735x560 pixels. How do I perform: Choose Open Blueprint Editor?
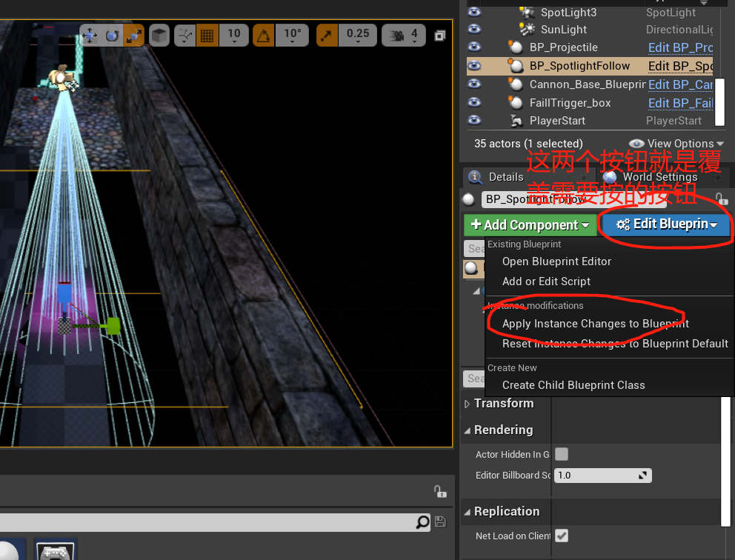(556, 261)
